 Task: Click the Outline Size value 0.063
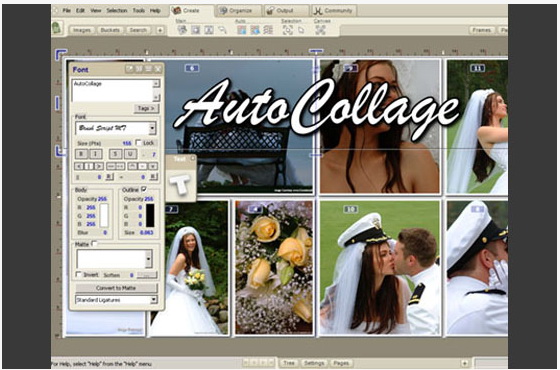click(x=146, y=232)
